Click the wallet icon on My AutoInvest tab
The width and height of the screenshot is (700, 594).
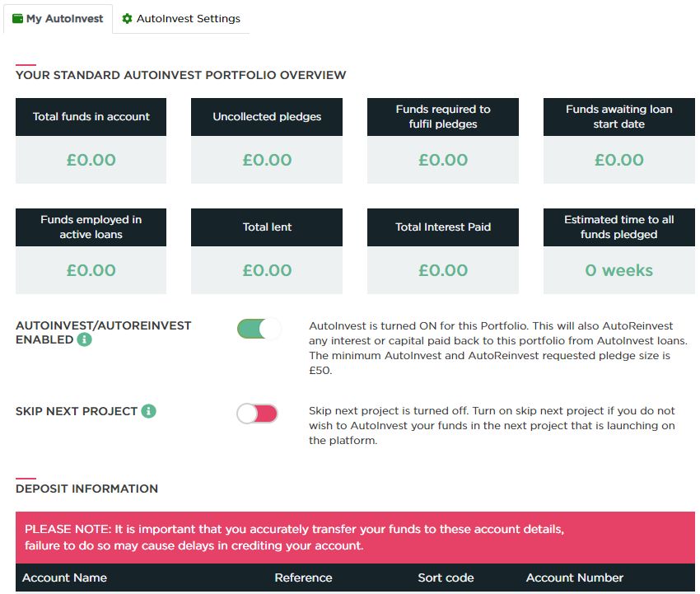18,19
